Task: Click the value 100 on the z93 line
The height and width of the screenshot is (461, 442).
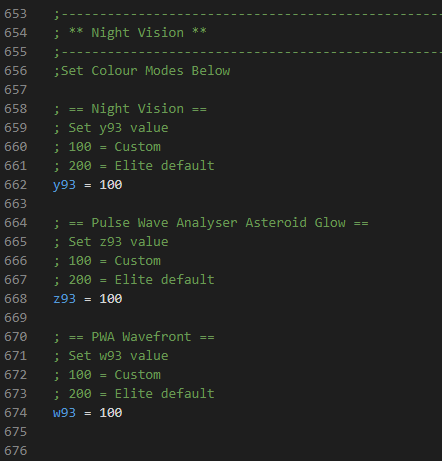Action: coord(111,299)
